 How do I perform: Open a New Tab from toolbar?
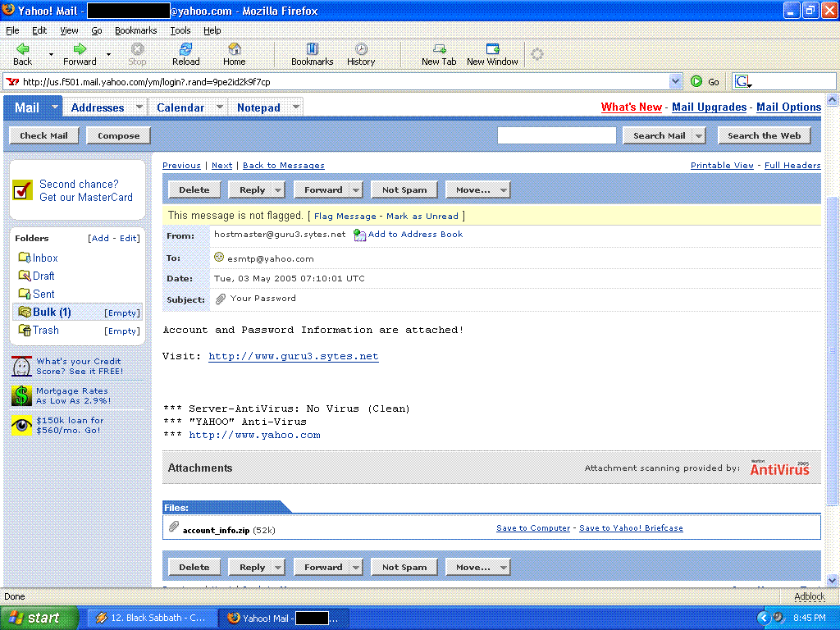[438, 49]
